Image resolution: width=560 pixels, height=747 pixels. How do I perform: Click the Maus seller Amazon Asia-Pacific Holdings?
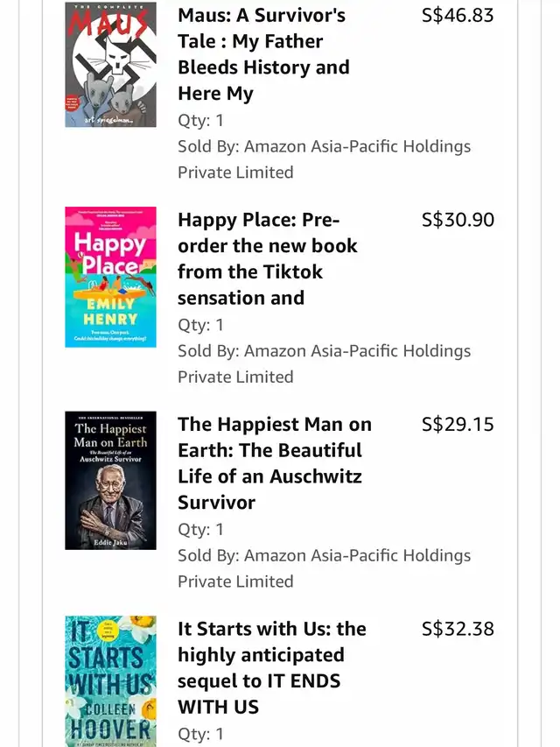click(x=357, y=146)
